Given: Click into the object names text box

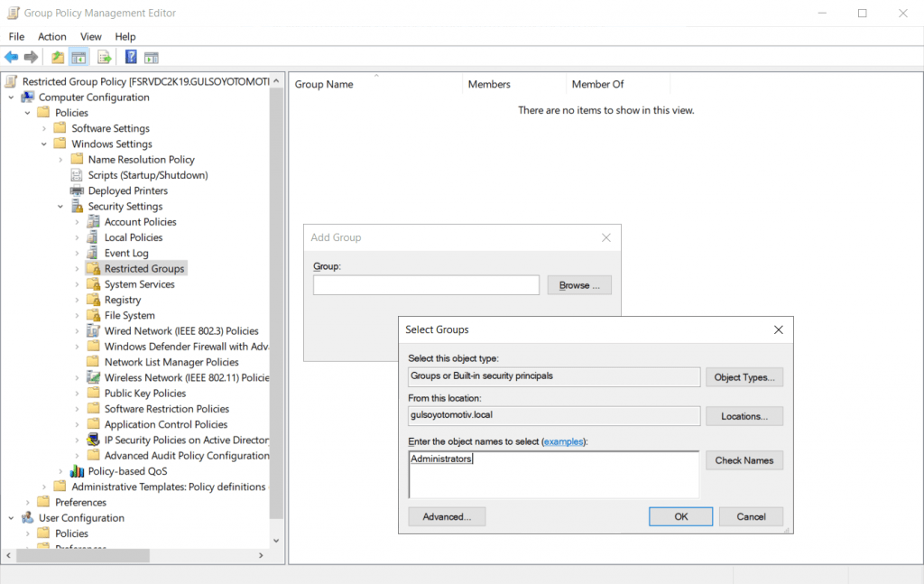Looking at the screenshot, I should [553, 475].
